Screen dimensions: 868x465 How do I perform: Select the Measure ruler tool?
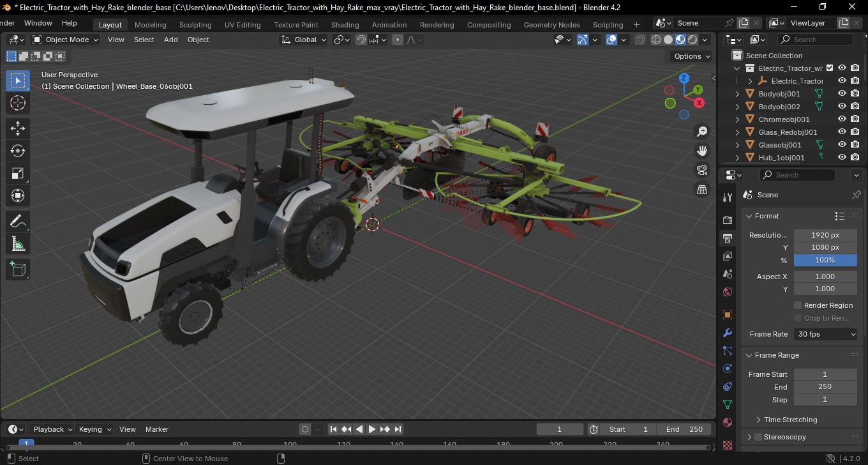click(x=18, y=244)
